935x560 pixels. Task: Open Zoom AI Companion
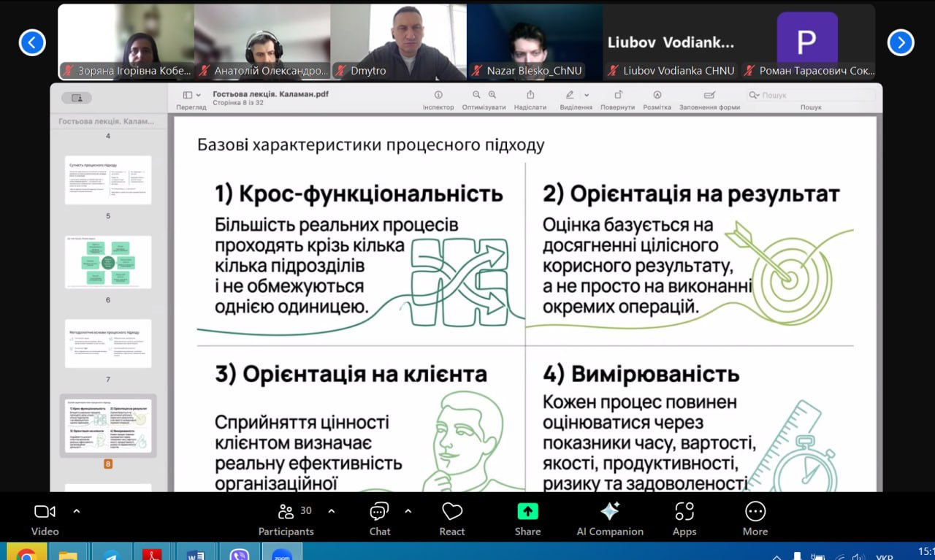coord(610,519)
